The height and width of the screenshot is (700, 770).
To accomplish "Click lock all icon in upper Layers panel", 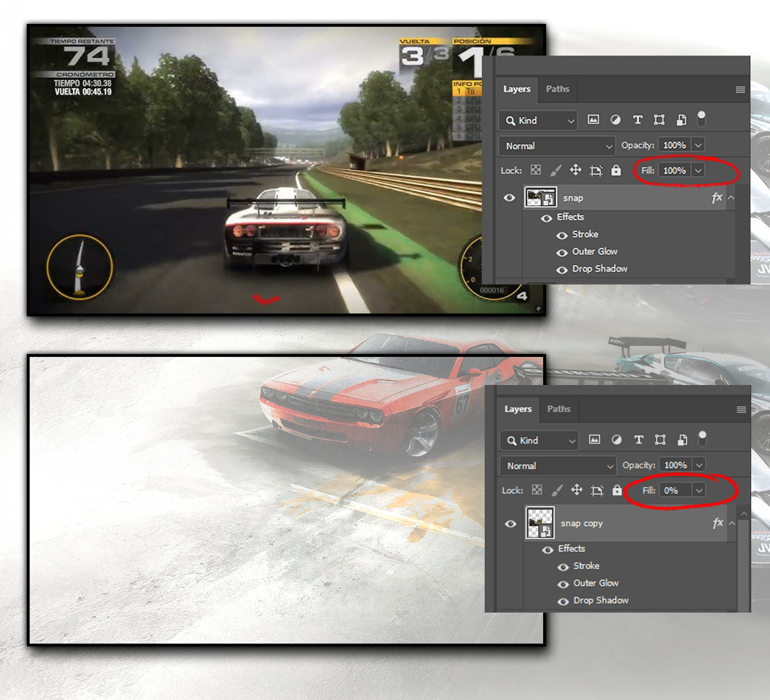I will coord(615,170).
